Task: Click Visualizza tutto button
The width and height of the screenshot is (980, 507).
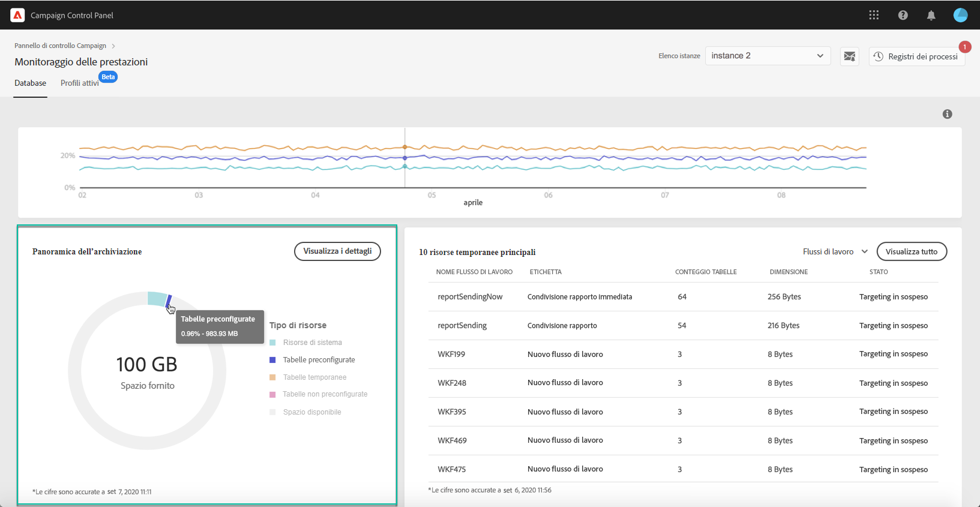Action: [912, 251]
